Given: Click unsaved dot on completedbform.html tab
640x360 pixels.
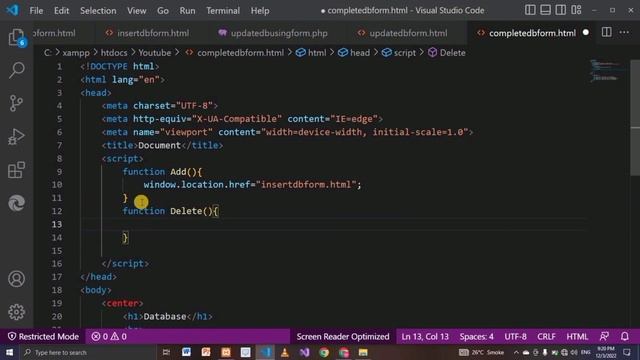Looking at the screenshot, I should coord(586,32).
